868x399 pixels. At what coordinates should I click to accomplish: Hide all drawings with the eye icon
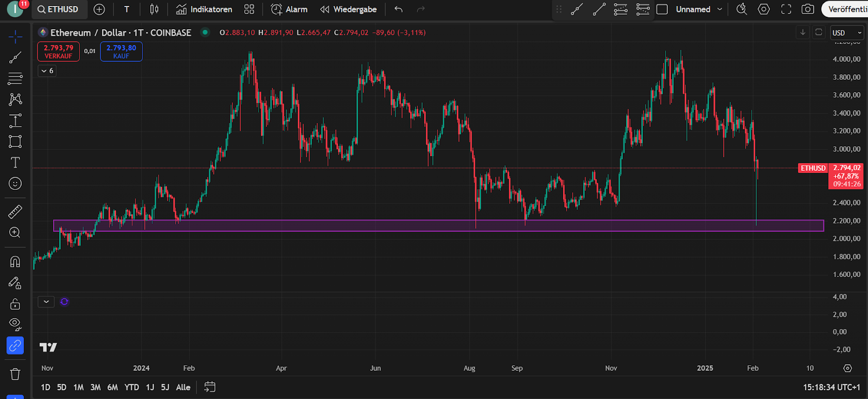pyautogui.click(x=15, y=324)
